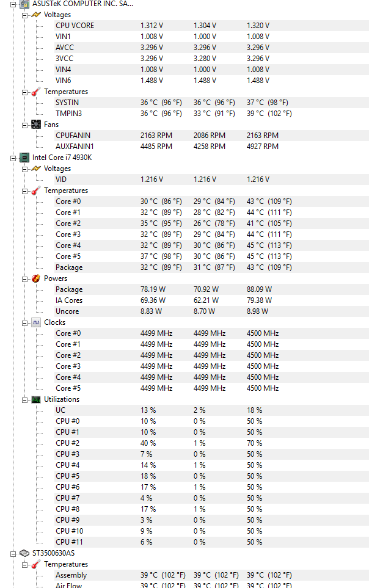
Task: Collapse the Clocks section
Action: [25, 322]
